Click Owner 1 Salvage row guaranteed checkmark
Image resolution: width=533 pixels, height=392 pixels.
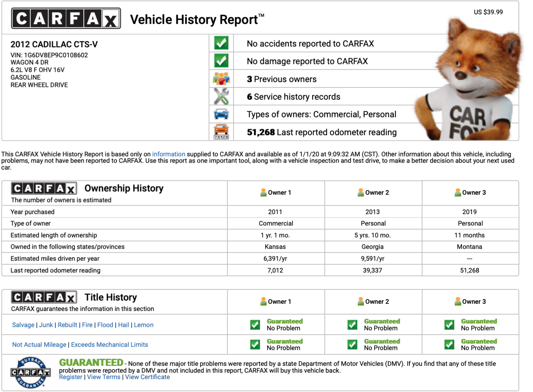tap(255, 325)
